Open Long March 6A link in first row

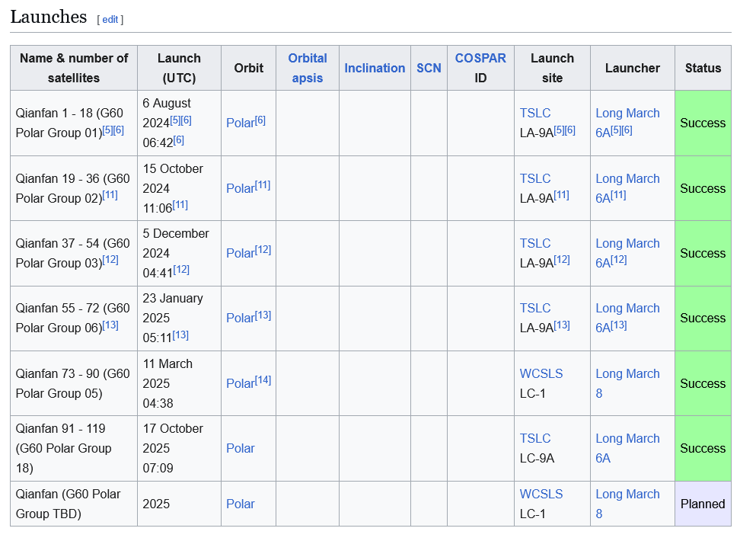click(627, 113)
